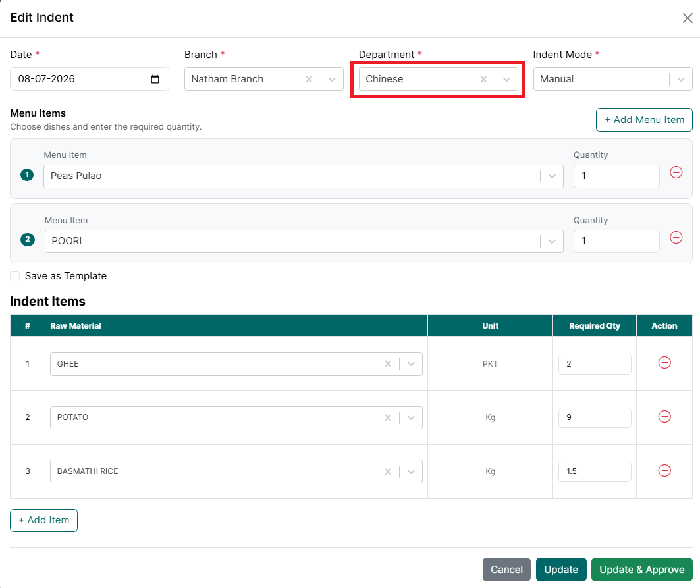
Task: Click the Add Menu Item button
Action: click(644, 120)
